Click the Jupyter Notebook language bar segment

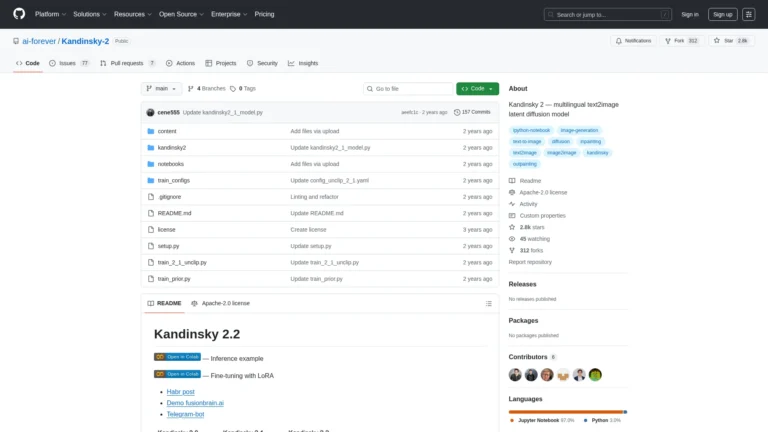565,411
